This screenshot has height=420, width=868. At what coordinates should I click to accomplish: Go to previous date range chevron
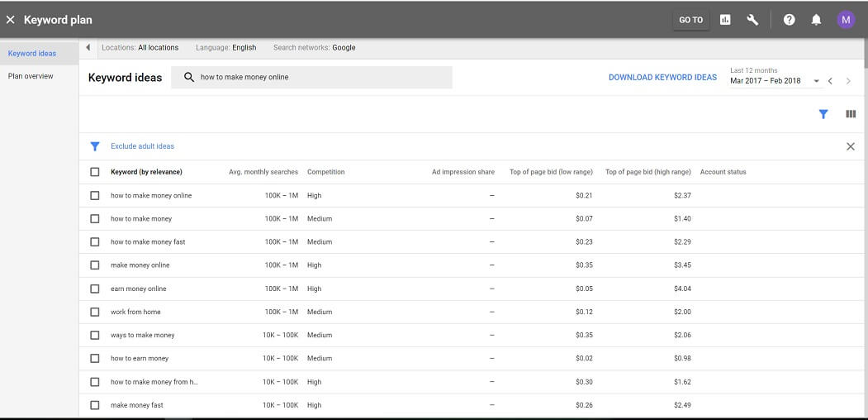coord(830,81)
